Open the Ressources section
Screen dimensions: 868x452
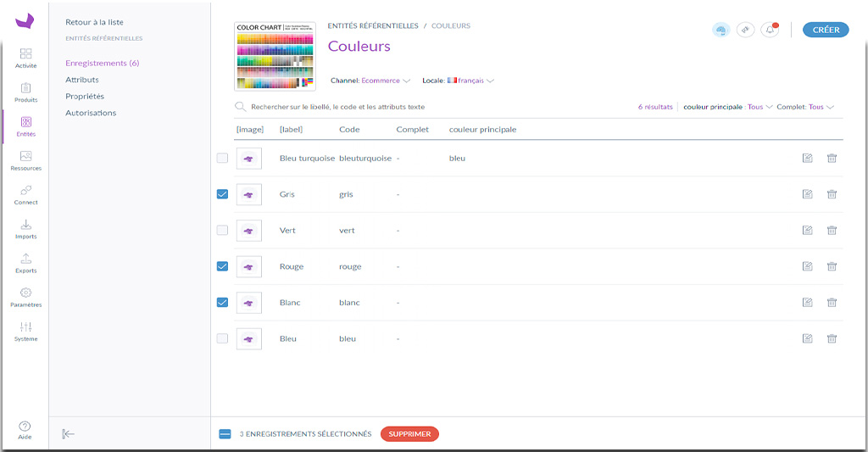[x=25, y=160]
